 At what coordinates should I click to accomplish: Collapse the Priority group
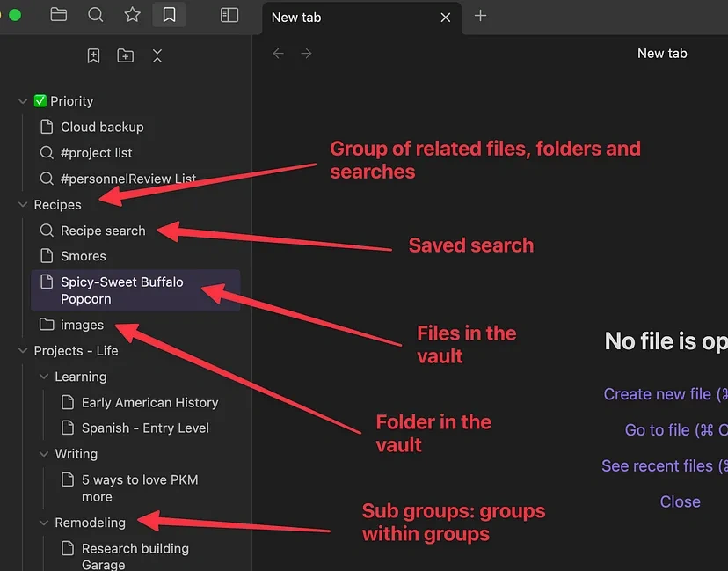coord(23,101)
